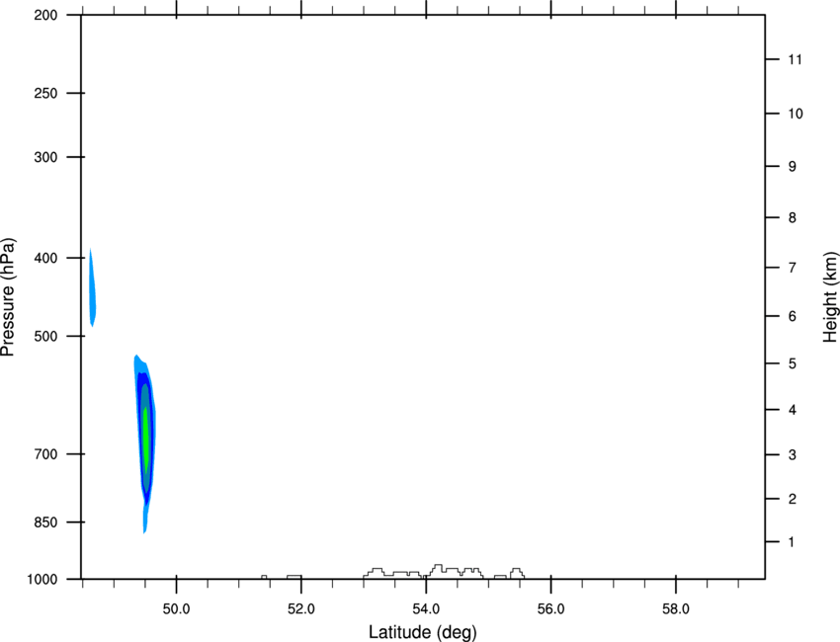The image size is (840, 642).
Task: Click the 52.0 latitude tick label
Action: pyautogui.click(x=301, y=609)
